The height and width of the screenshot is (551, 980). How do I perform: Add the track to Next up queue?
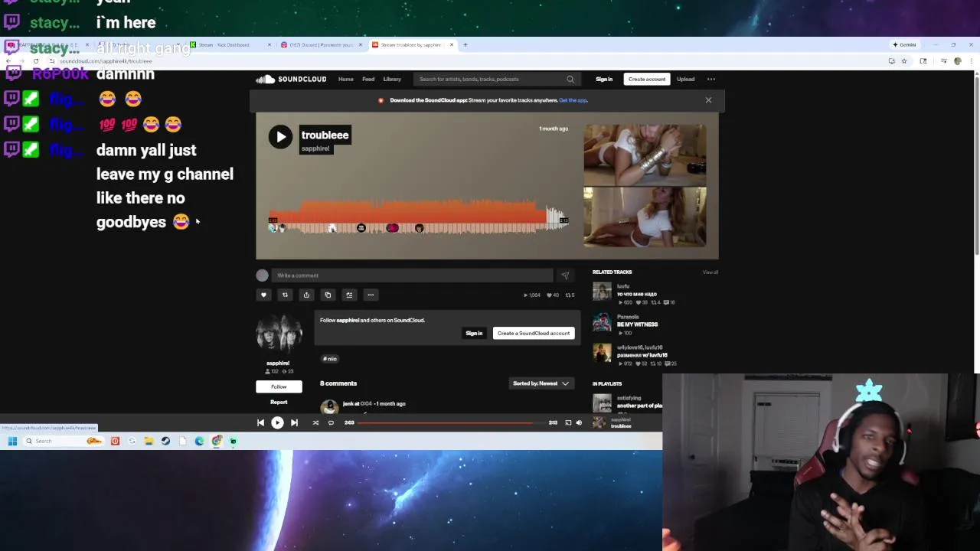[349, 295]
